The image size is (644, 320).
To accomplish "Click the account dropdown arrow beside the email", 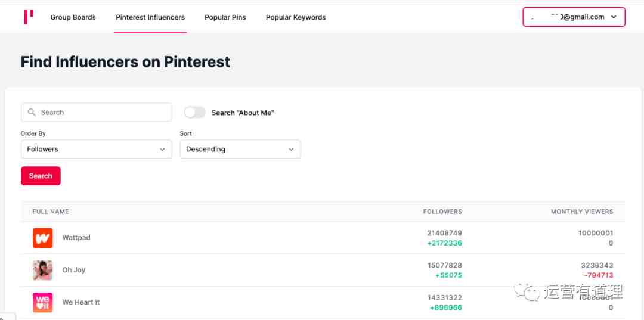I will [614, 17].
